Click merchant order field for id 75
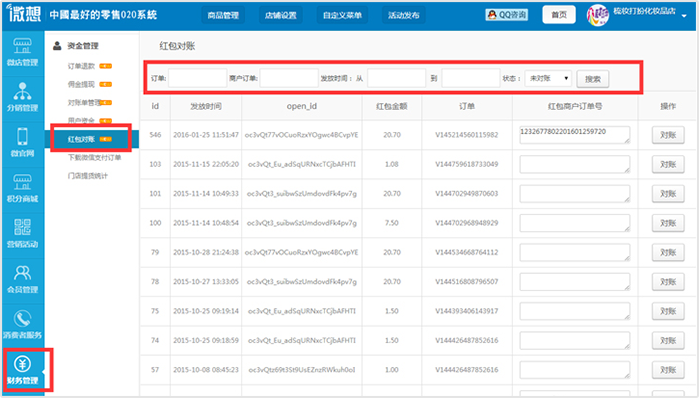Image resolution: width=699 pixels, height=398 pixels. coord(575,311)
